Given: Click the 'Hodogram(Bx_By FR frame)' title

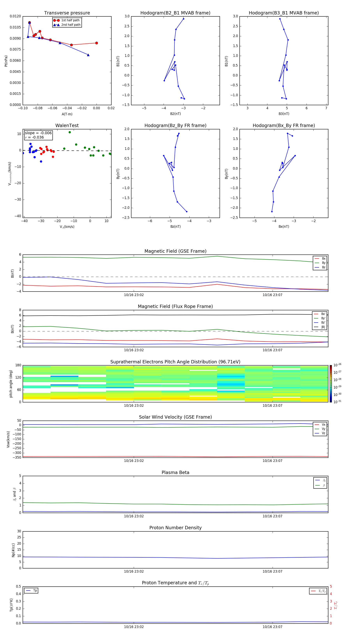Looking at the screenshot, I should click(284, 125).
